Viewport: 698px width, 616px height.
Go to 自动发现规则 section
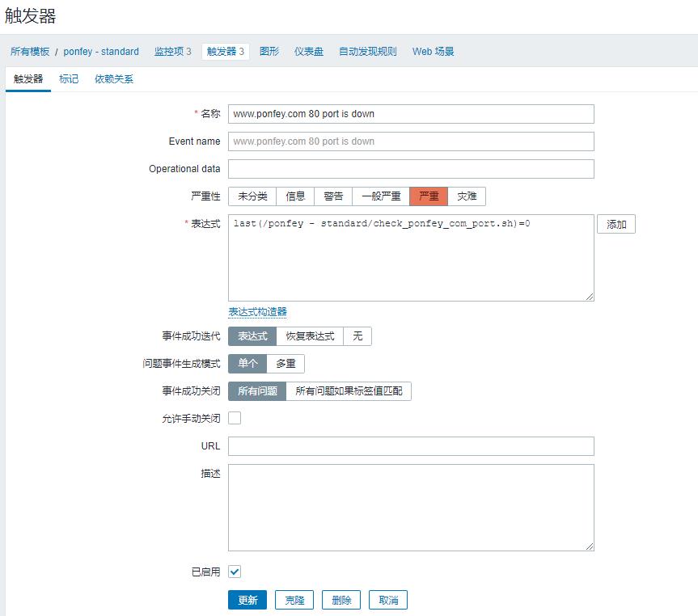coord(368,52)
